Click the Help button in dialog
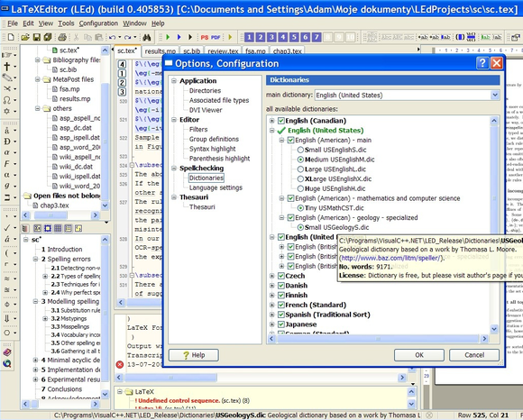Viewport: 523px width, 420px height. [x=194, y=355]
